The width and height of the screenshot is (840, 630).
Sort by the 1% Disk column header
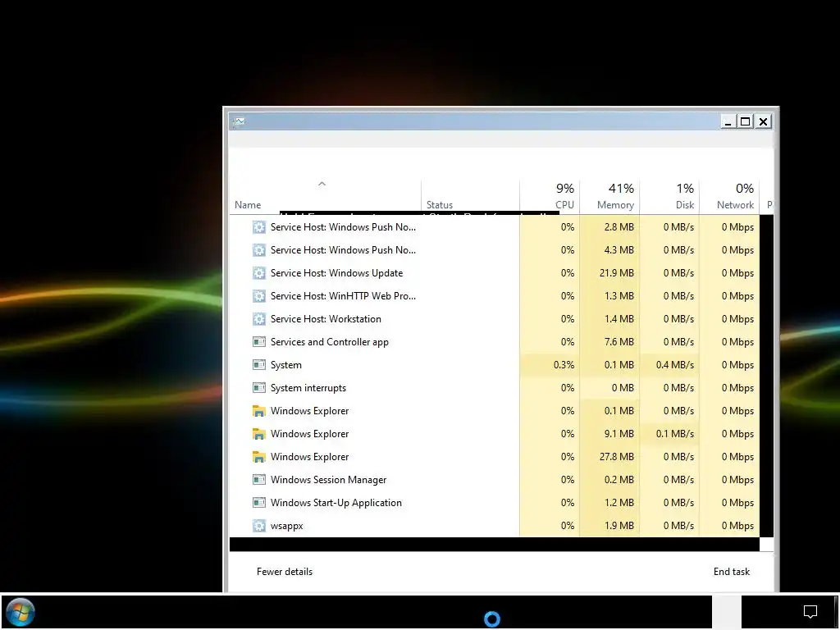pyautogui.click(x=669, y=197)
